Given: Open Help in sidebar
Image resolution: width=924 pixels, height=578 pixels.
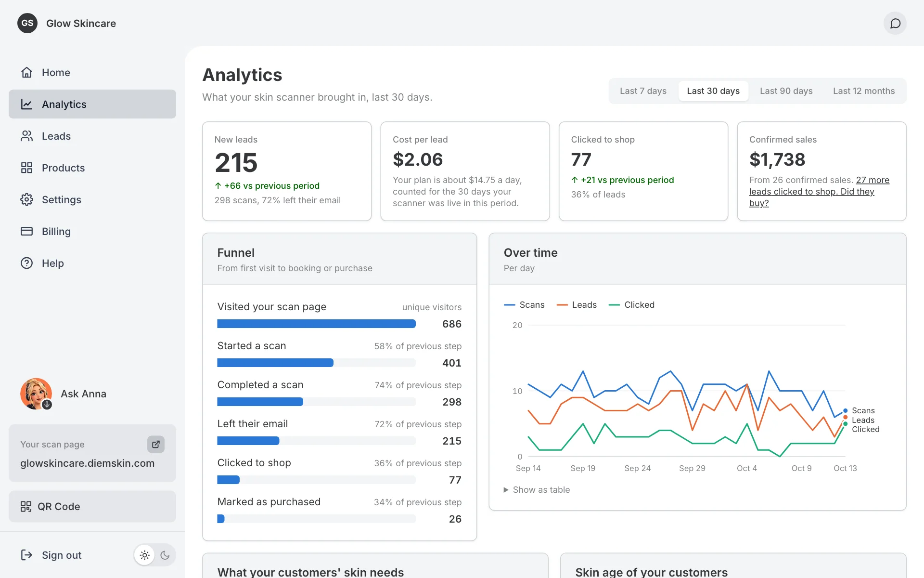Looking at the screenshot, I should click(92, 263).
